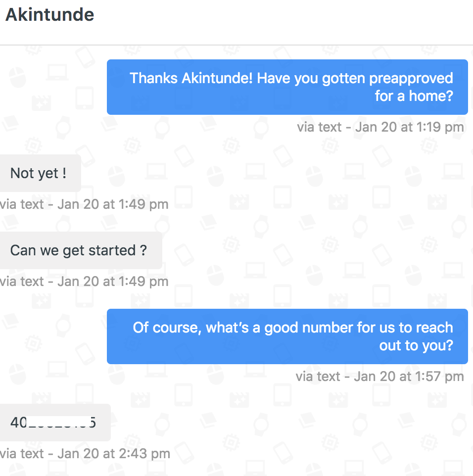Click the 1:19 pm message timestamp
Screen dimensions: 473x476
tap(380, 127)
